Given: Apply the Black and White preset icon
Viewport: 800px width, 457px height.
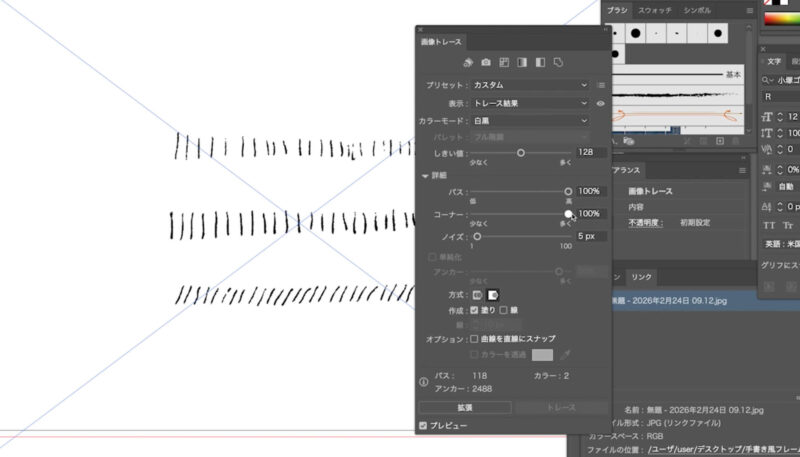Looking at the screenshot, I should click(x=540, y=62).
